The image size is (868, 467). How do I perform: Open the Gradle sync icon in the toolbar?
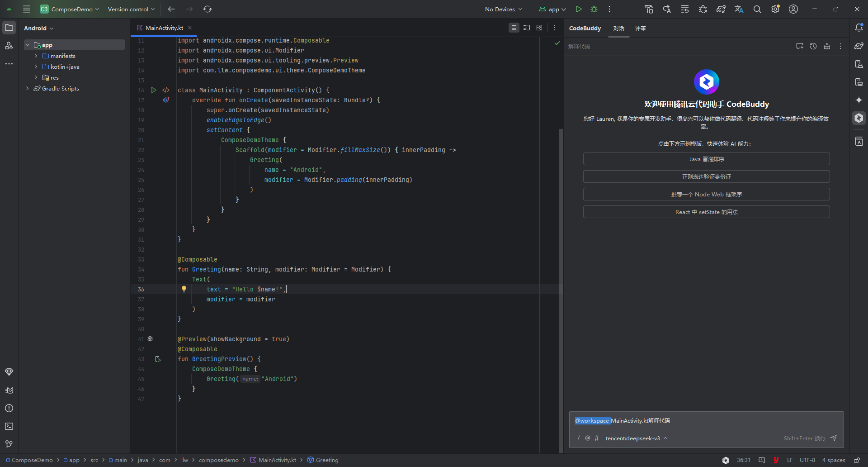tap(208, 9)
